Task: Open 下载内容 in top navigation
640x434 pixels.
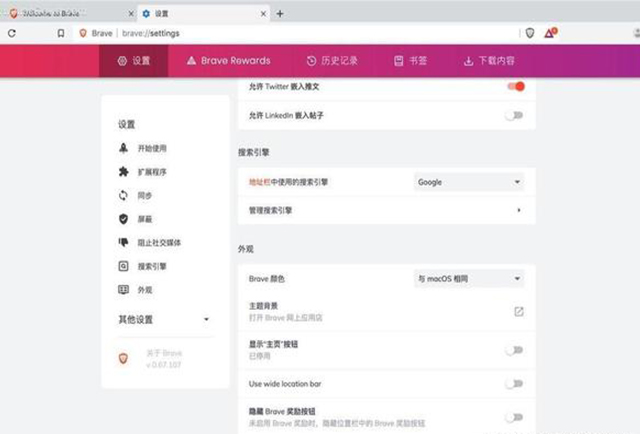Action: click(489, 61)
